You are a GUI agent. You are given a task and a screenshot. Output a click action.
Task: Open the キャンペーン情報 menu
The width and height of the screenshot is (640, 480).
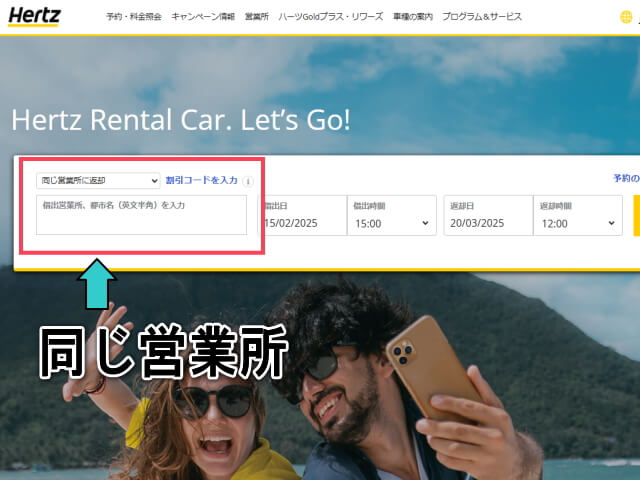coord(203,17)
